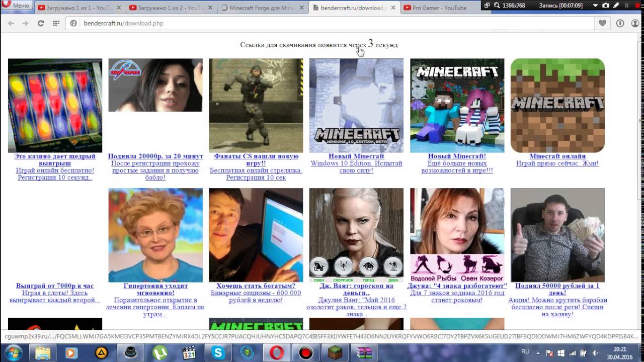Select the recorder pencil draw tool
The width and height of the screenshot is (644, 362).
pos(616,5)
